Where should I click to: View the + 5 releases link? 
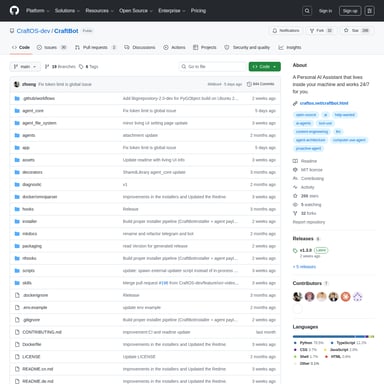point(304,267)
